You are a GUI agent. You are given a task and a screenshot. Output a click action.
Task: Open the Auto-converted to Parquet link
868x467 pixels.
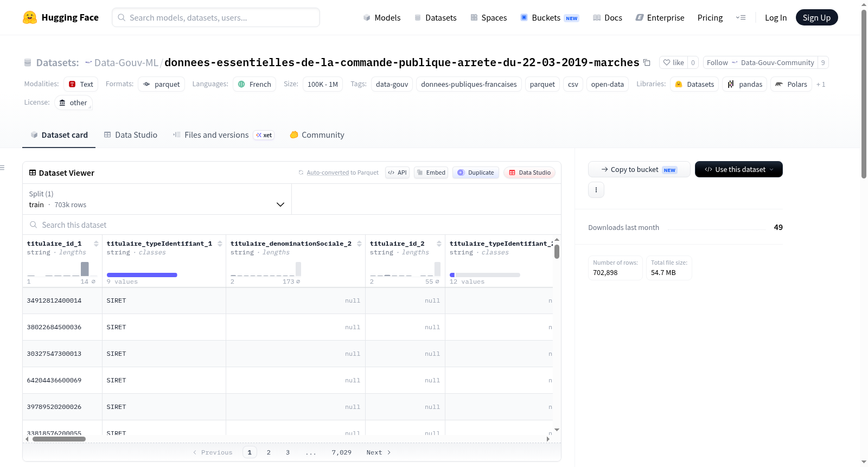click(x=328, y=172)
